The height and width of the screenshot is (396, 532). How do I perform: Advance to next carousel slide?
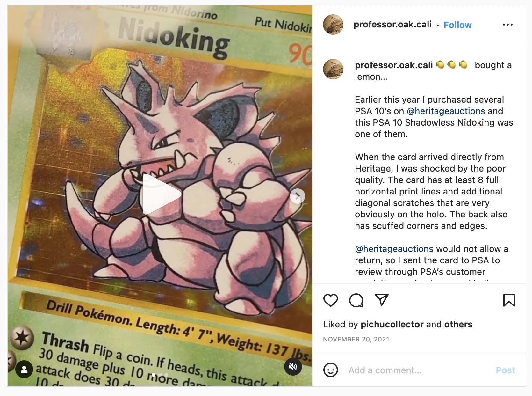click(297, 196)
